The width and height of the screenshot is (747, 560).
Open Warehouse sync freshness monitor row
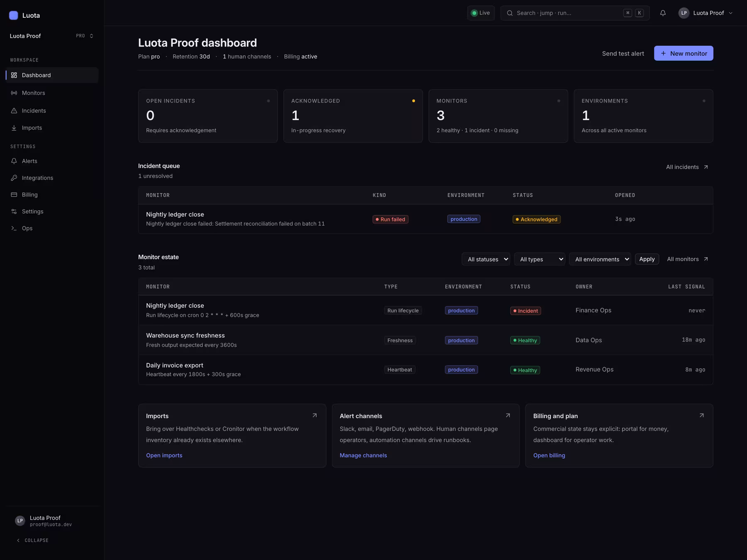(425, 340)
